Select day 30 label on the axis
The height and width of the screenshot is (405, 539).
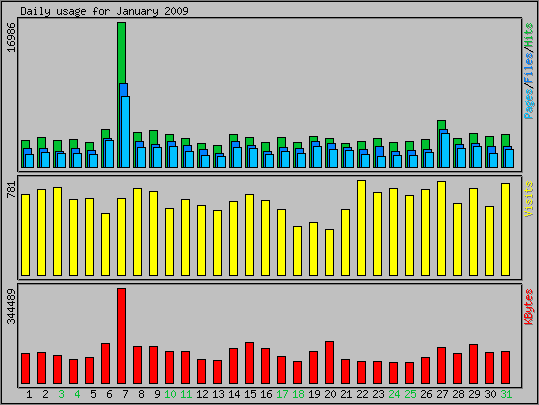tap(490, 394)
